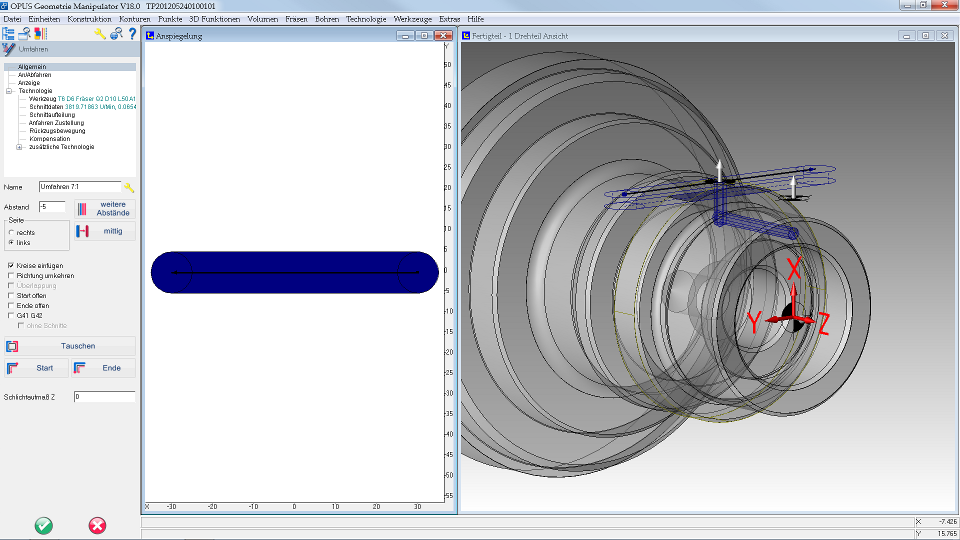Expand 'zusätzliche Technologie' tree node

19,147
